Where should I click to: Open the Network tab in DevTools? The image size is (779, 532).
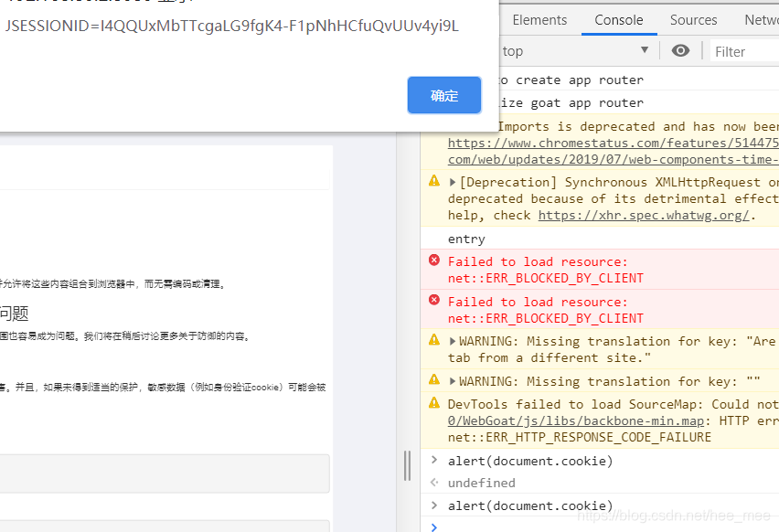761,20
